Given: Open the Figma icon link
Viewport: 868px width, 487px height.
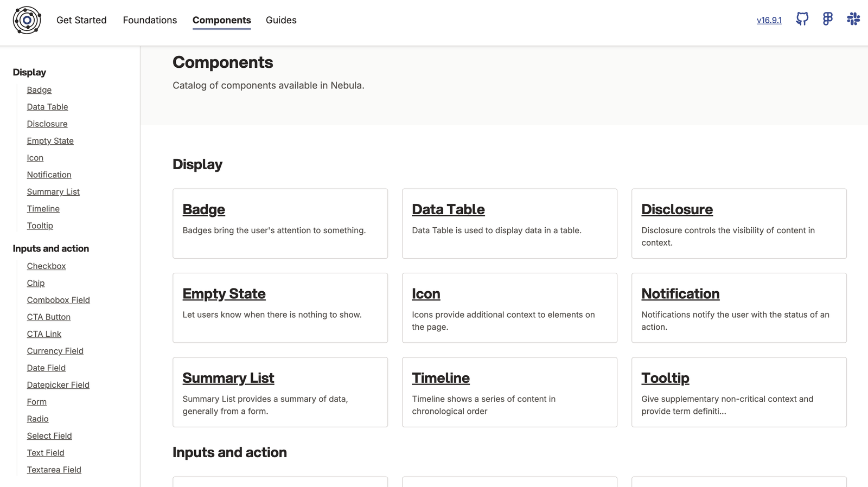Looking at the screenshot, I should [827, 19].
